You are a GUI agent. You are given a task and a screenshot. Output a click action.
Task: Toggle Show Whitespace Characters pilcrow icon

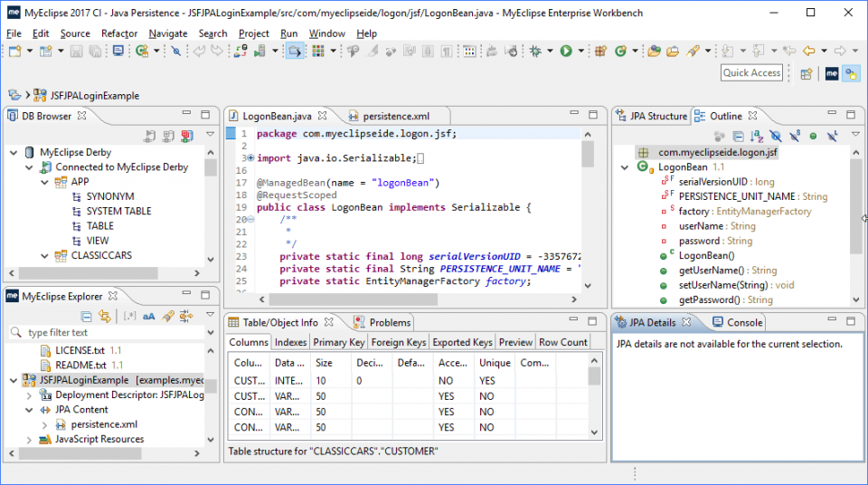tap(446, 51)
